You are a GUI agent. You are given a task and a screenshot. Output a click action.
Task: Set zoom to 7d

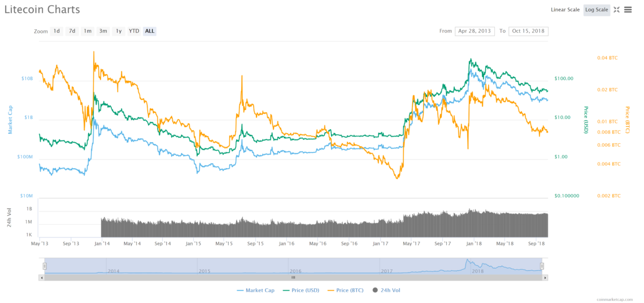[x=72, y=31]
